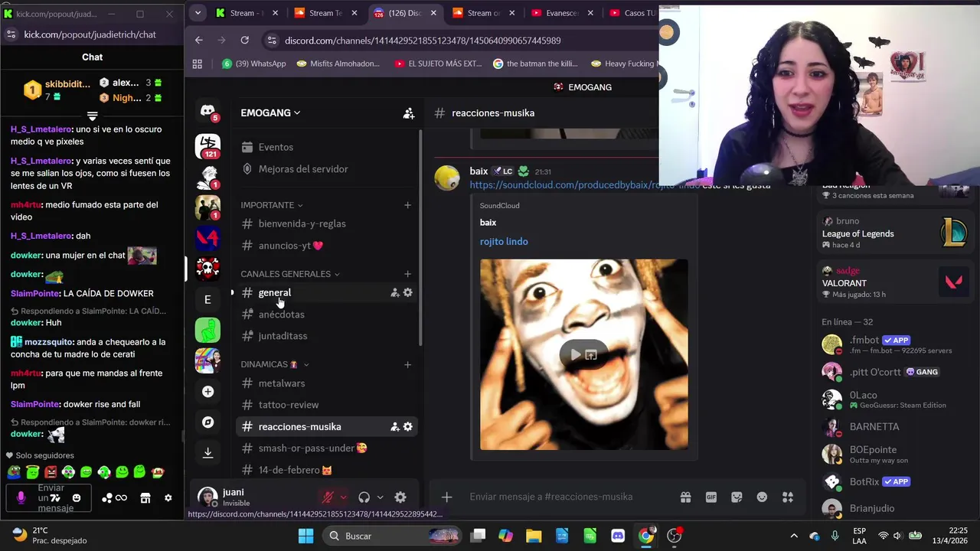
Task: Open the metalwars channel
Action: pos(325,383)
